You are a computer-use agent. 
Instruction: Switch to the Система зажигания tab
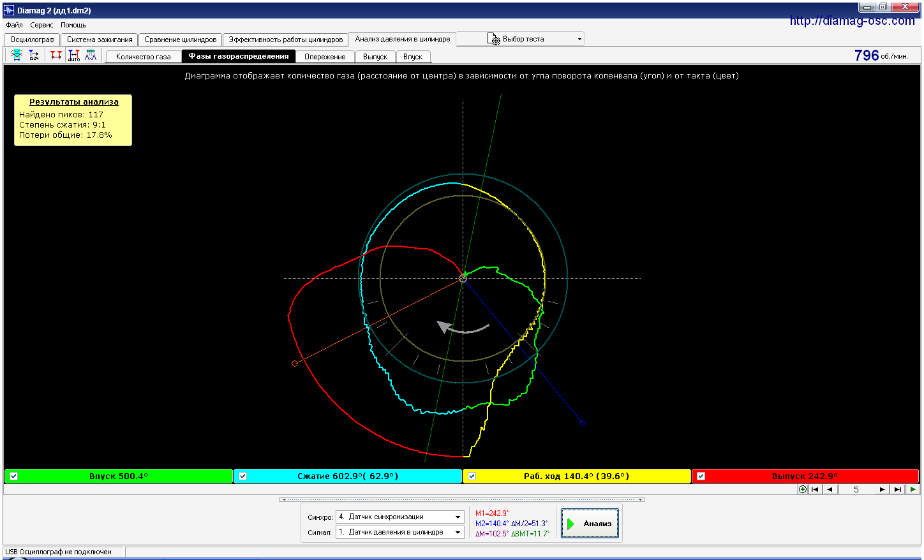[100, 40]
